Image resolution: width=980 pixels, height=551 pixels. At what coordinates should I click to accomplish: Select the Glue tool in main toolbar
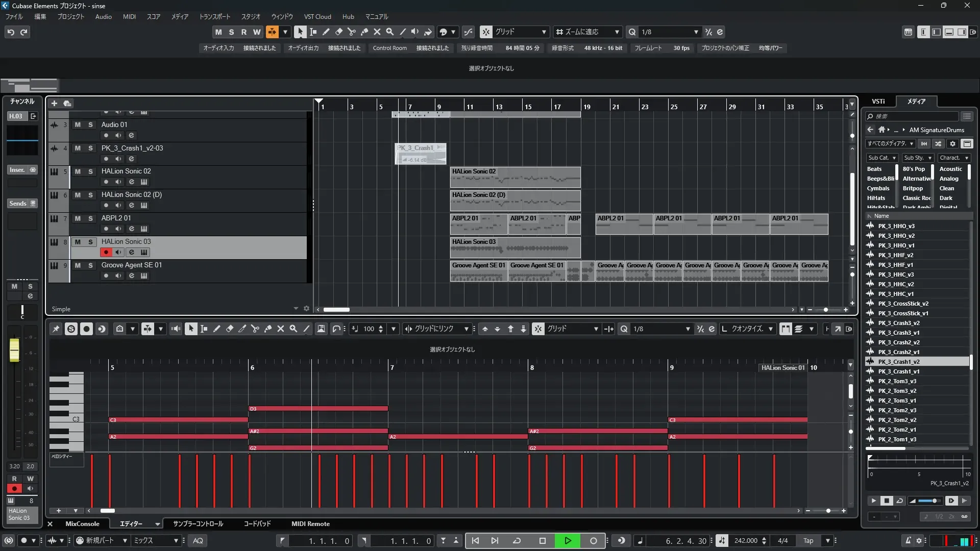(x=364, y=32)
